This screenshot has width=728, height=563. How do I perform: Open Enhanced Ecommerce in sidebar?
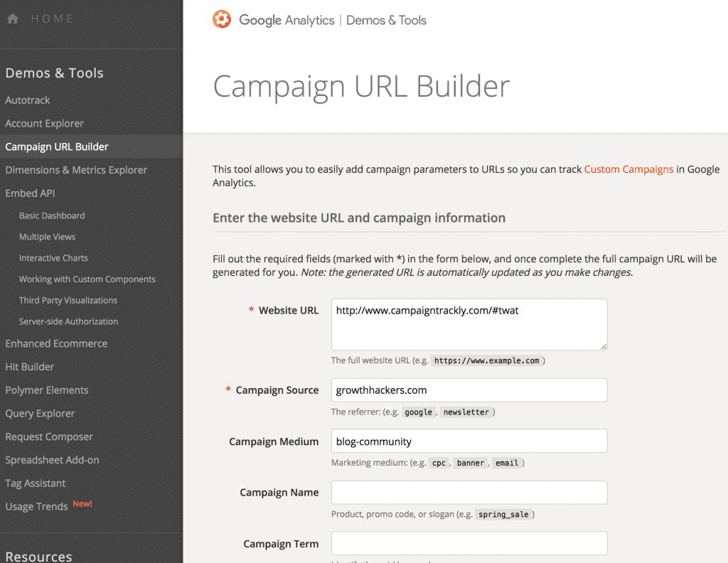pyautogui.click(x=56, y=343)
